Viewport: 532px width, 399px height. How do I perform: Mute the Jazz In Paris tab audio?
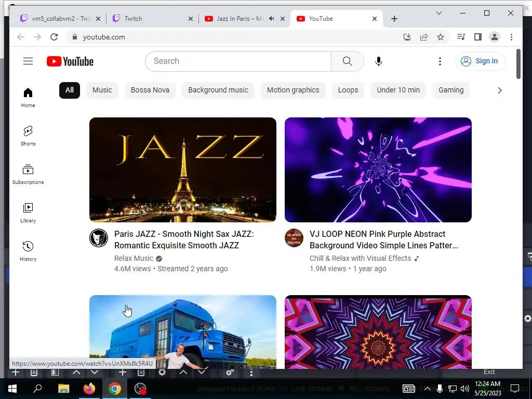point(271,19)
